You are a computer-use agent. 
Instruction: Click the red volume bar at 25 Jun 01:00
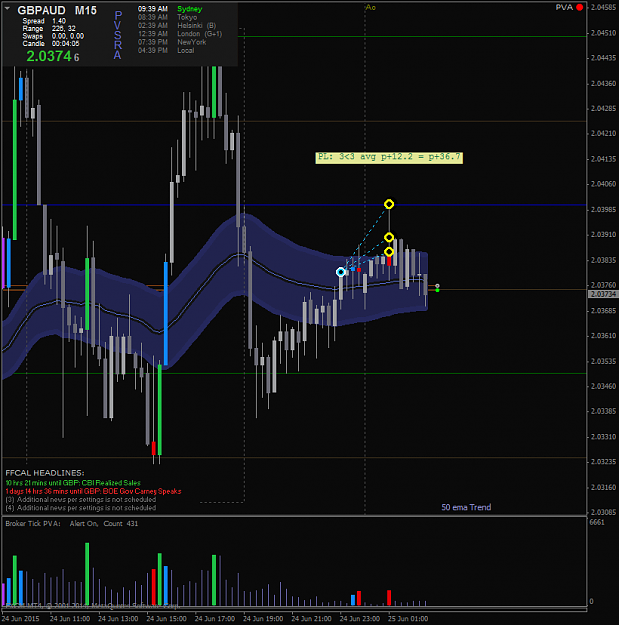(389, 597)
